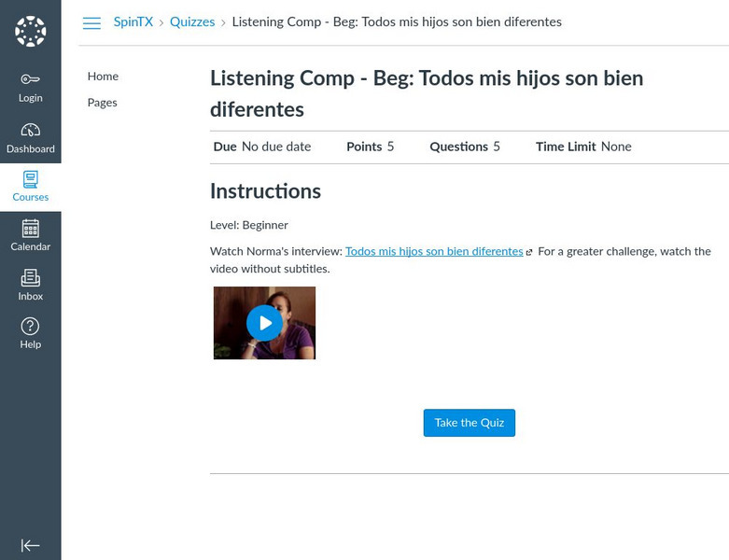
Task: Go to SpinTX breadcrumb link
Action: tap(133, 22)
